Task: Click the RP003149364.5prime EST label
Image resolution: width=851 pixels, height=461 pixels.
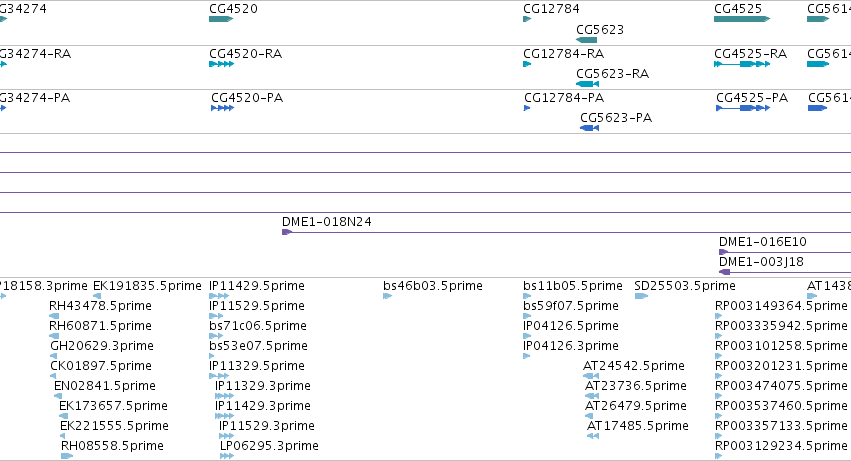Action: coord(782,306)
